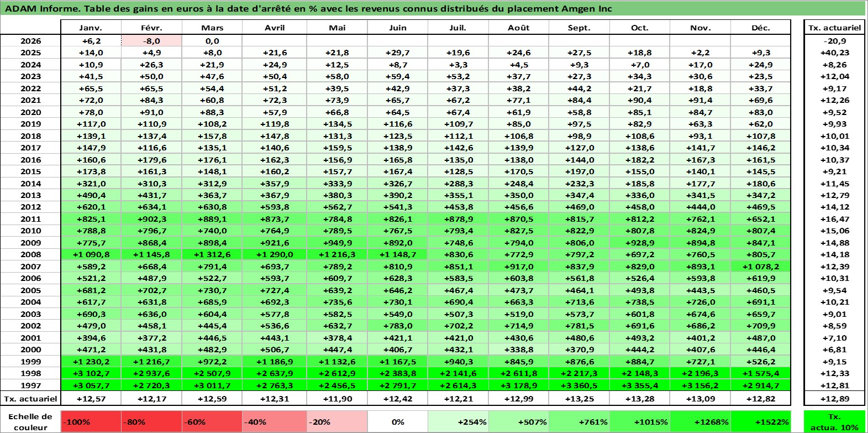The image size is (868, 433).
Task: Click the -80% color scale swatch
Action: 151,421
